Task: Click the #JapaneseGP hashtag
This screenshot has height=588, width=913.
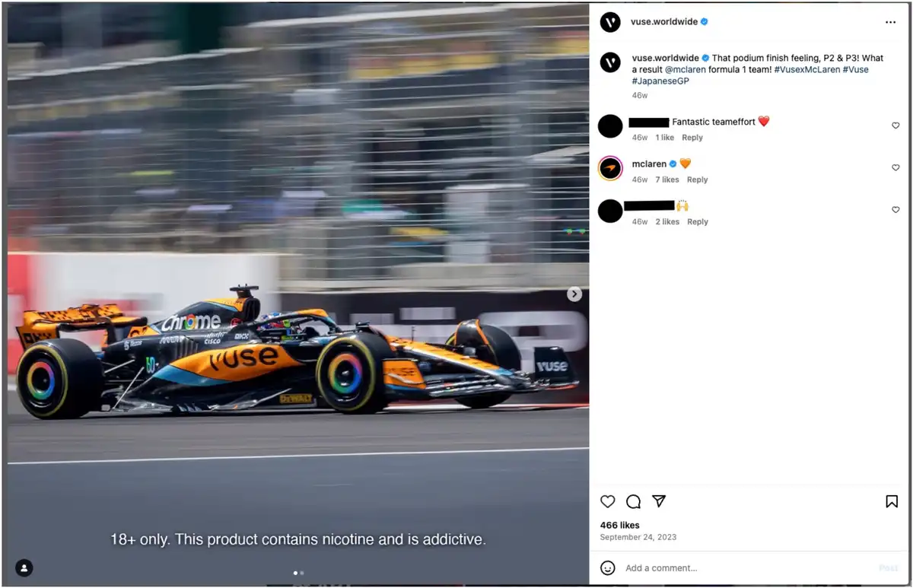Action: click(x=660, y=81)
